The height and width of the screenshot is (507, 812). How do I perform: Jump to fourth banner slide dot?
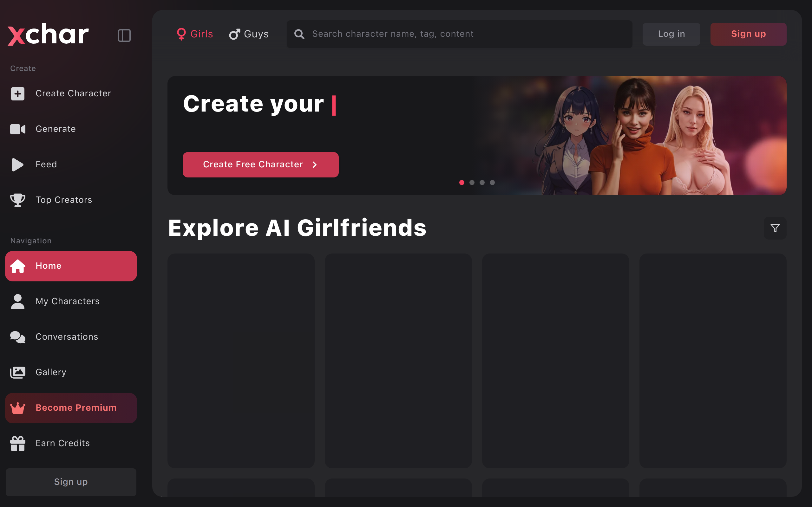pos(492,183)
